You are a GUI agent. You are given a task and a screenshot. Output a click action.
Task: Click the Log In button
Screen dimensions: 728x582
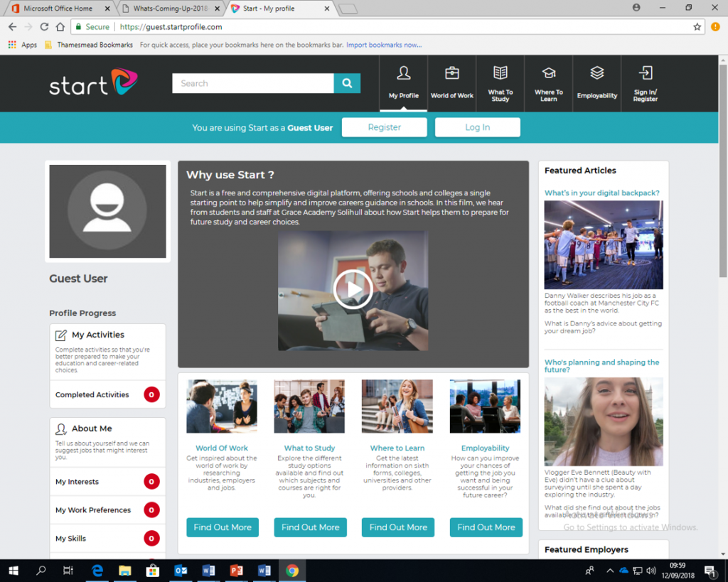[477, 127]
